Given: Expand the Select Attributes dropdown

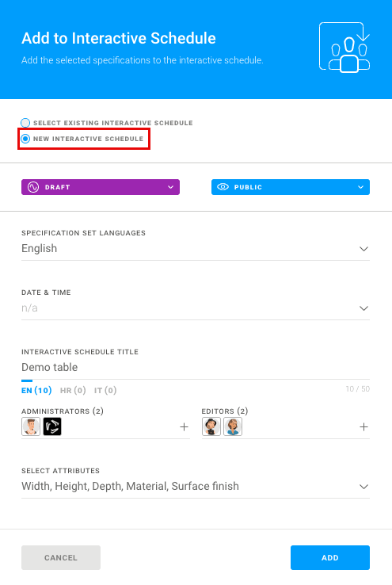Looking at the screenshot, I should pos(196,487).
